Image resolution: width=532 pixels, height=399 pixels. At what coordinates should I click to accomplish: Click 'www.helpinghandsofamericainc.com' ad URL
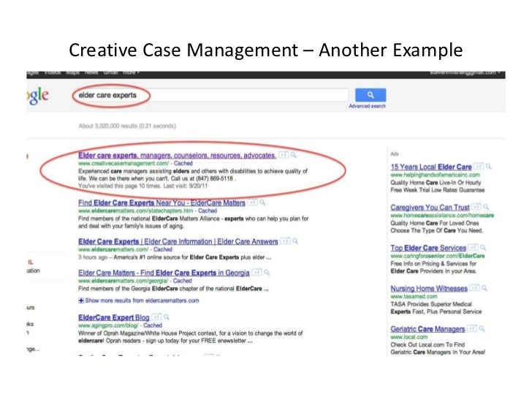tap(436, 175)
